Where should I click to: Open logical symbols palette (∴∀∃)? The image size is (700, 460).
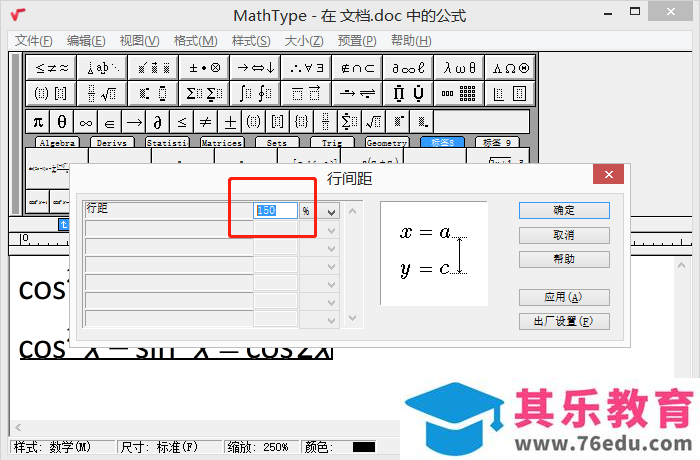pyautogui.click(x=306, y=68)
